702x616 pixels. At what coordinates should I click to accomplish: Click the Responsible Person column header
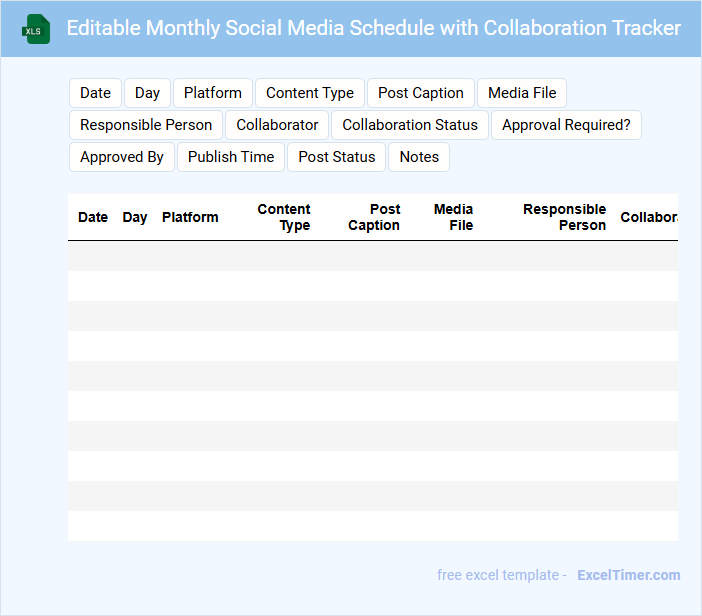pyautogui.click(x=564, y=217)
